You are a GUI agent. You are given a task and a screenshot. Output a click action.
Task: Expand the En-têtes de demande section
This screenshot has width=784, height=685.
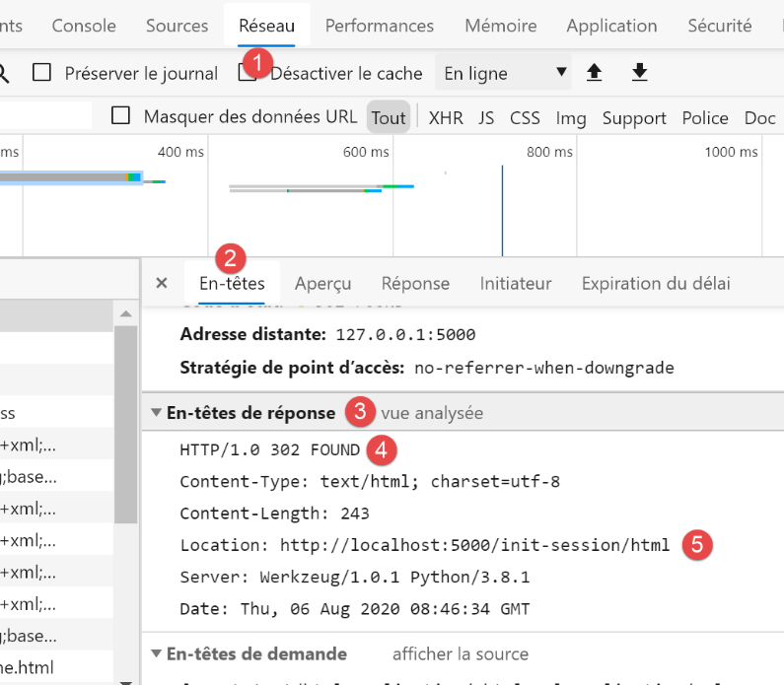coord(157,653)
